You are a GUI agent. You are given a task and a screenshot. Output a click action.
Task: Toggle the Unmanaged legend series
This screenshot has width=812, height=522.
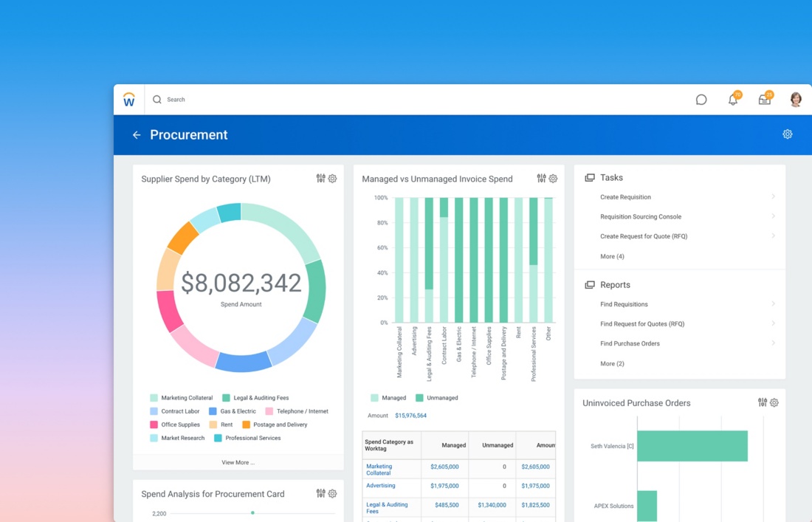[436, 398]
